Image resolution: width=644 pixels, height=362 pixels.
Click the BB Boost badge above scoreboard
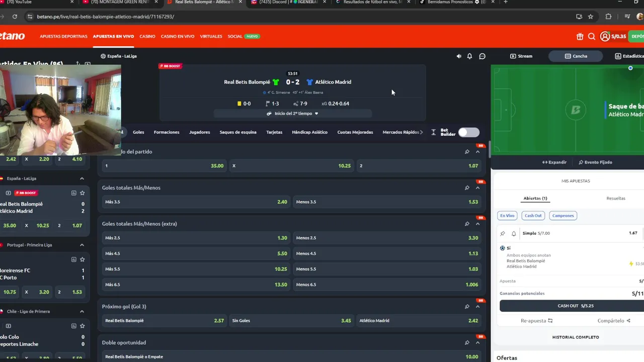point(170,66)
